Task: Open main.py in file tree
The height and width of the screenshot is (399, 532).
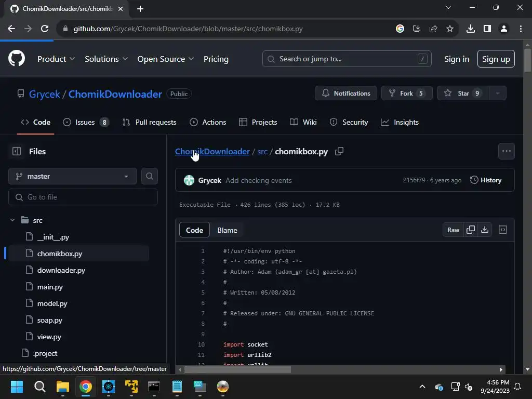Action: [x=50, y=287]
